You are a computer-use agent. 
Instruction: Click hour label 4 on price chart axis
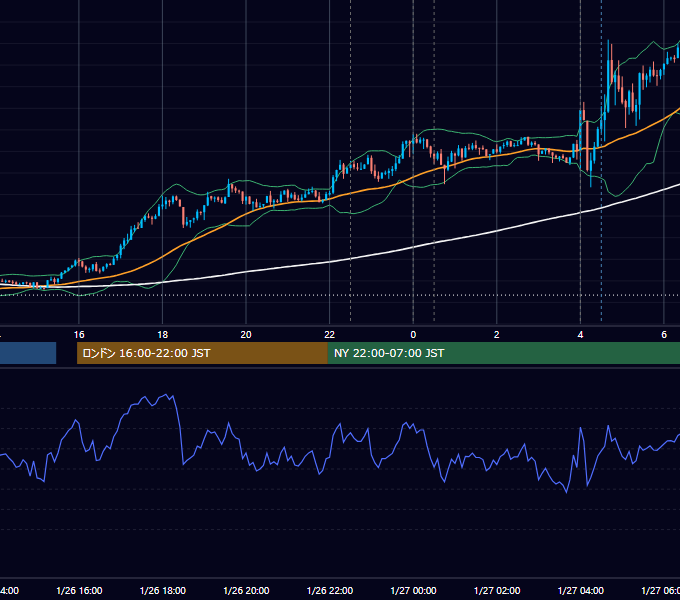[x=580, y=335]
